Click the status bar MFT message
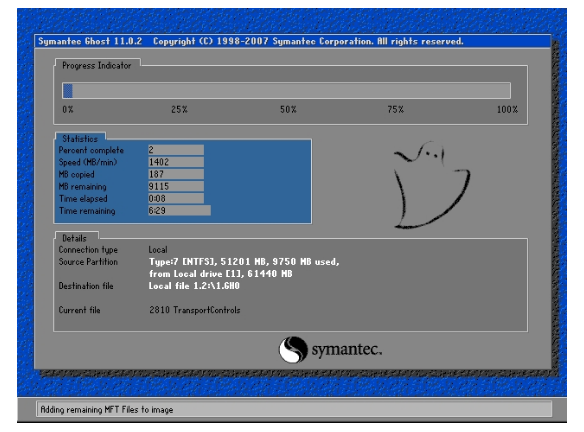 point(107,410)
